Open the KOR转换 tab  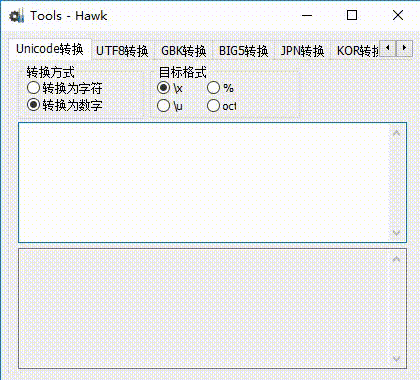point(355,51)
